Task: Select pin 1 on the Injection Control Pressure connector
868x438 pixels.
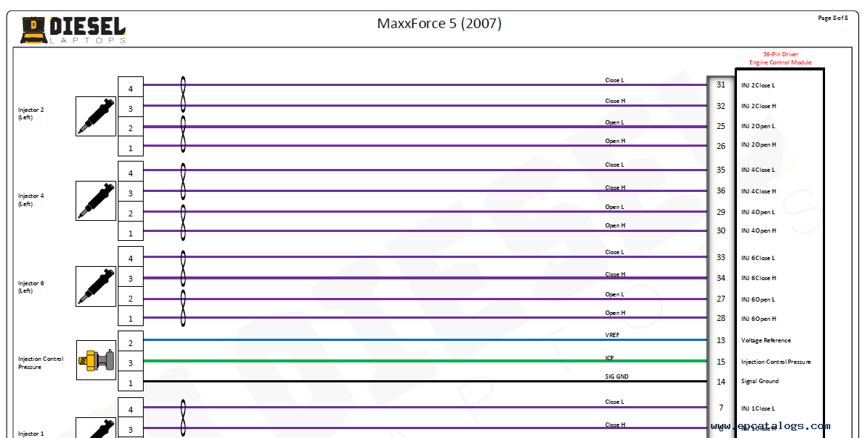Action: pyautogui.click(x=130, y=381)
